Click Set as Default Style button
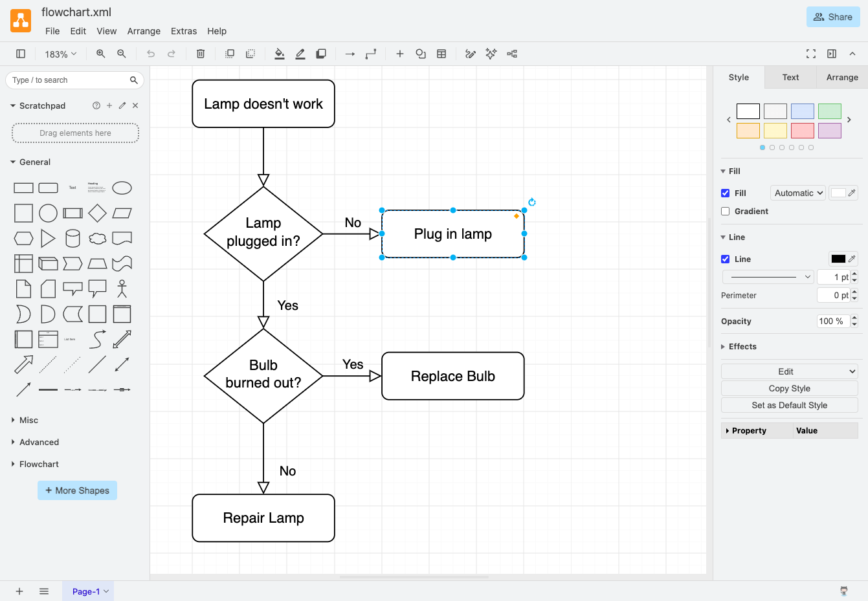The image size is (868, 601). point(790,405)
